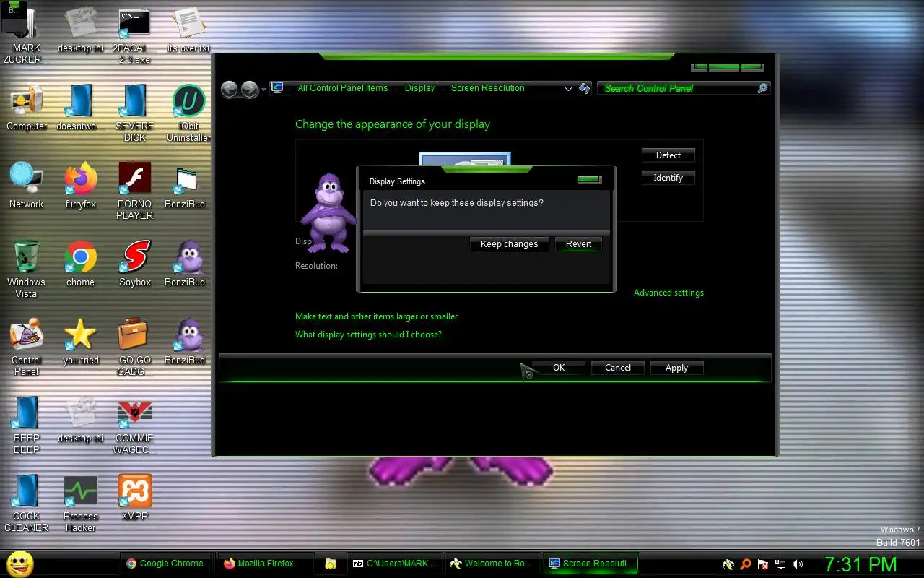
Task: Click Keep changes in Display Settings dialog
Action: point(509,244)
